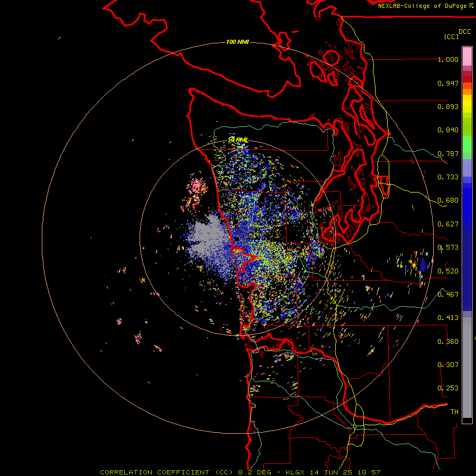Click the 14 JUN 25 10:57 timestamp
Screen dimensions: 476x476
345,472
